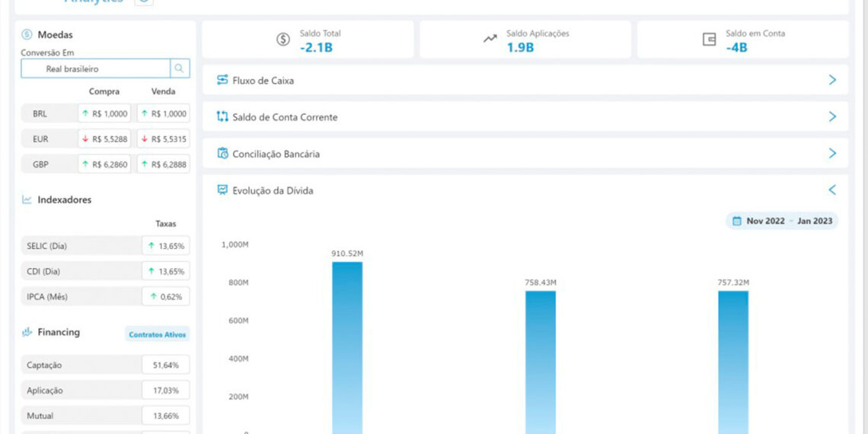Click the Contratos Ativos button
This screenshot has width=868, height=434.
click(x=157, y=334)
